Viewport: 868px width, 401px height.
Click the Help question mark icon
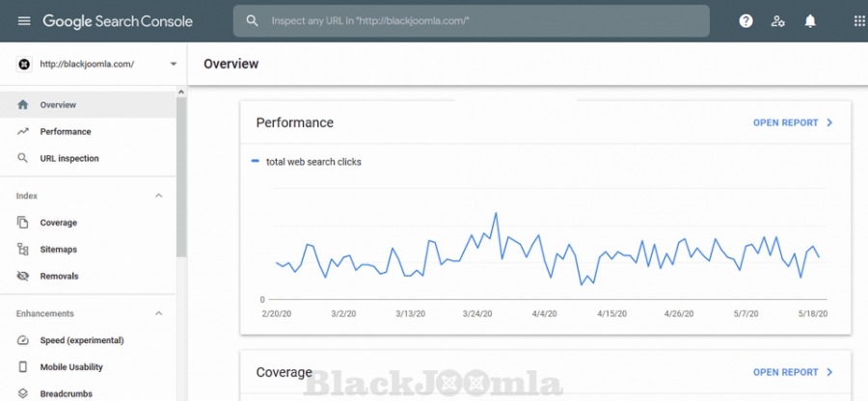[746, 21]
